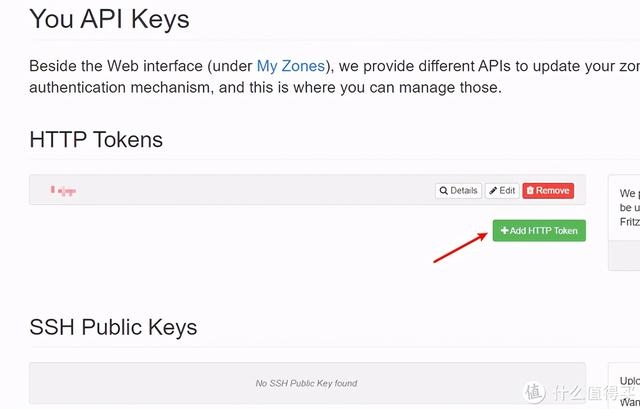Viewport: 640px width, 409px height.
Task: Click the SSH Public Keys section heading
Action: (x=113, y=327)
